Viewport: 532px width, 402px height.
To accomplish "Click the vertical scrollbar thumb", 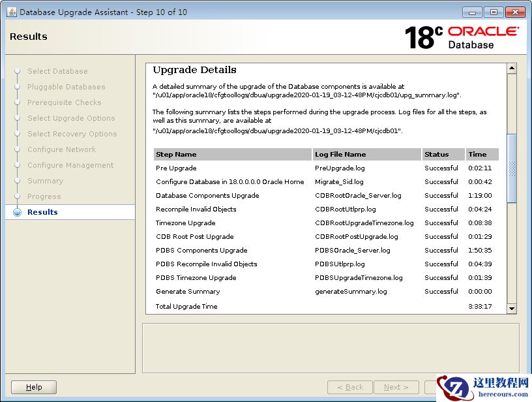I will point(512,168).
